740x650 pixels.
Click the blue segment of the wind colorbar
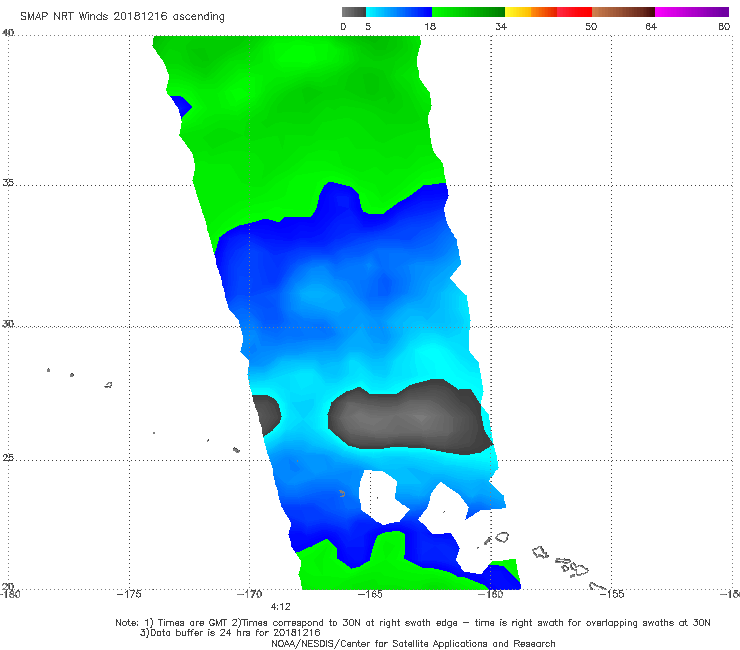(399, 12)
